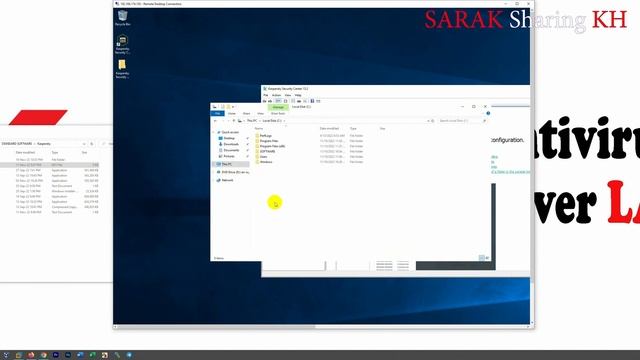The image size is (640, 360).
Task: Open File menu in Kaspersky Security Center
Action: click(x=266, y=95)
